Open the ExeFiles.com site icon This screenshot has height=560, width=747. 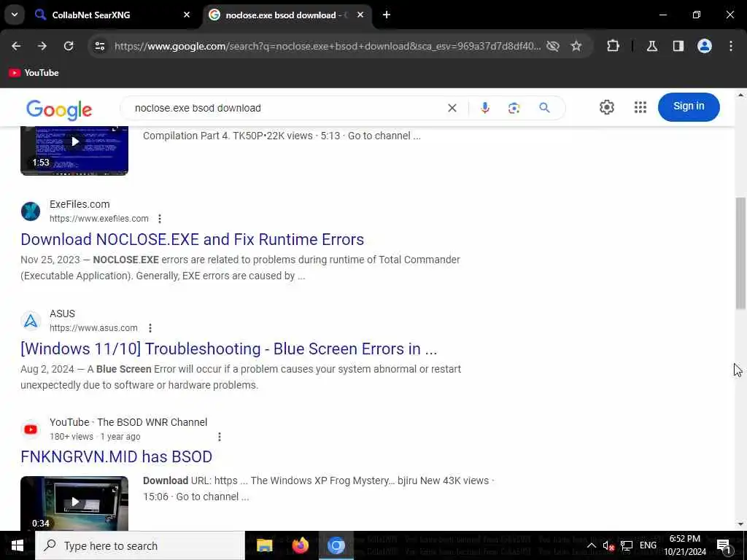[x=31, y=211]
